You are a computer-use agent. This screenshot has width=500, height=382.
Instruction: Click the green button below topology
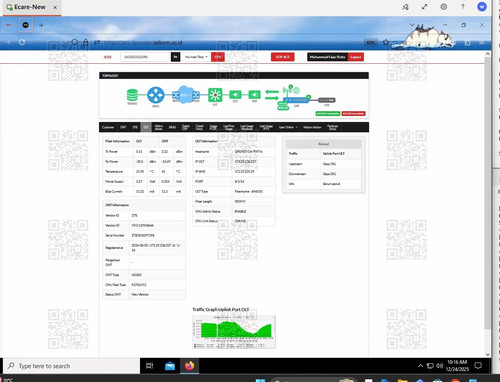click(328, 114)
